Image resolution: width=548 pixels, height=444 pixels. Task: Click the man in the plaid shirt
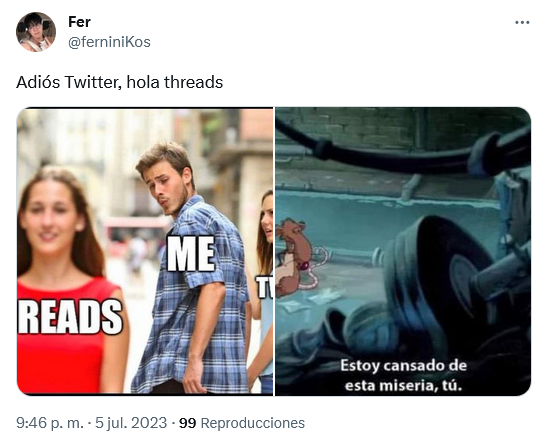pyautogui.click(x=190, y=269)
